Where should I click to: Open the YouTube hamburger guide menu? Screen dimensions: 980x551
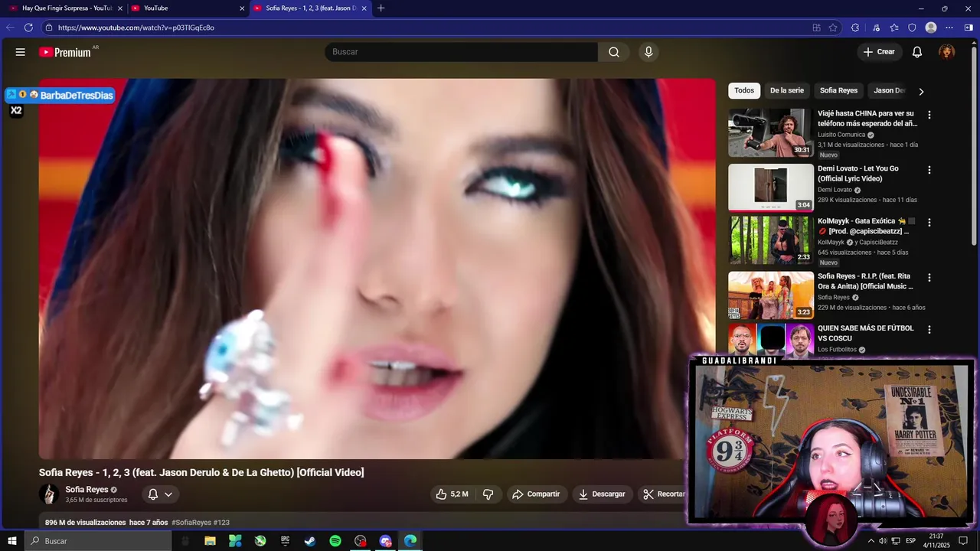click(x=21, y=52)
